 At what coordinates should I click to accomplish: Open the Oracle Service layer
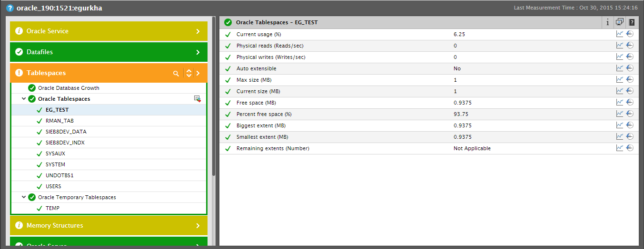click(109, 31)
